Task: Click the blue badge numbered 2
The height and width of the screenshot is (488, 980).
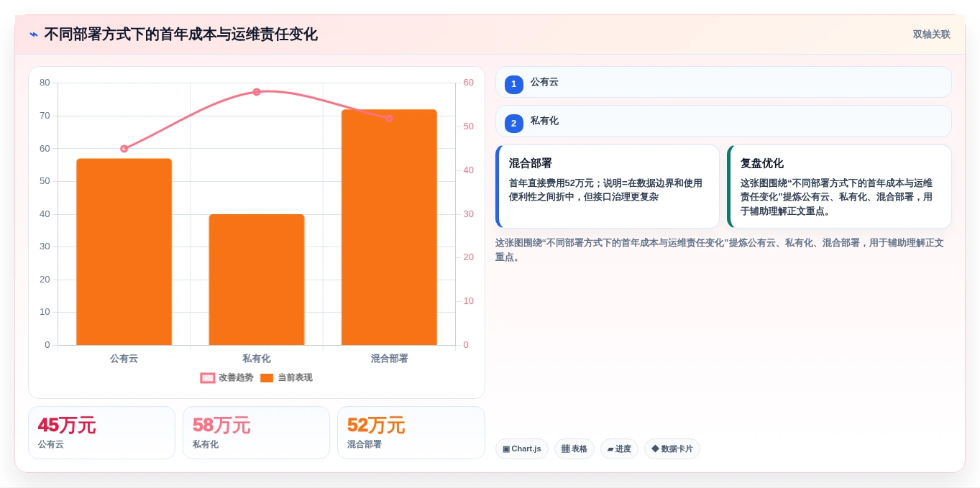Action: click(x=513, y=123)
